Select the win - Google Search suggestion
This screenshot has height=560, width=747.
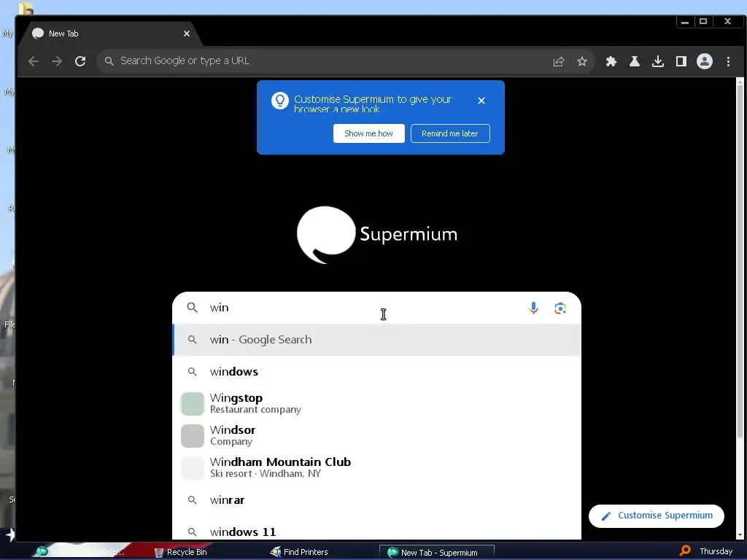[376, 340]
